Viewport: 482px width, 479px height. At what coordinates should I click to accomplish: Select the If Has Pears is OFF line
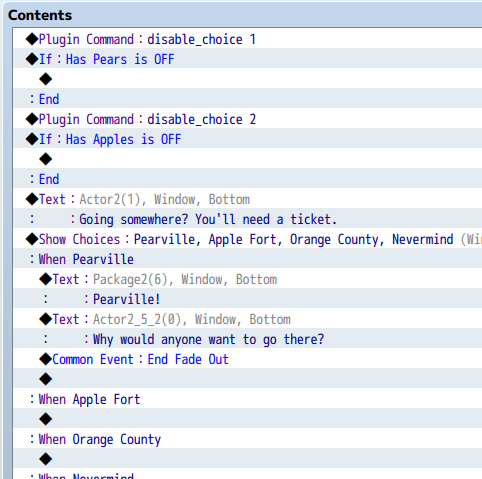coord(248,59)
